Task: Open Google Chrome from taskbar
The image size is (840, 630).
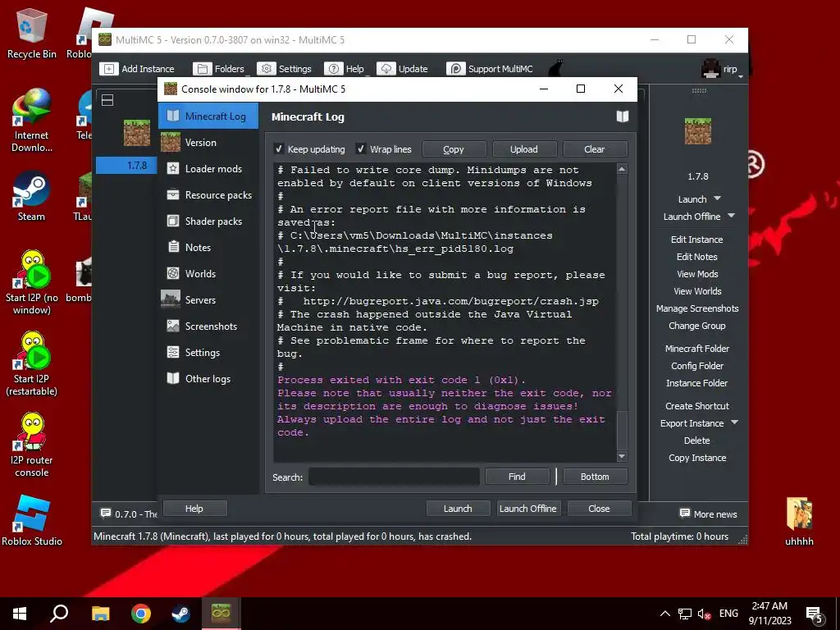Action: tap(140, 614)
